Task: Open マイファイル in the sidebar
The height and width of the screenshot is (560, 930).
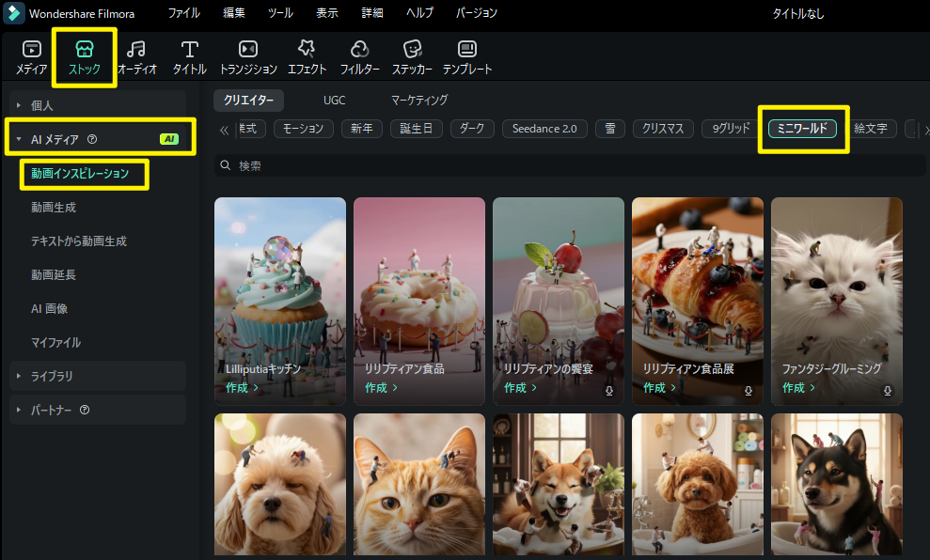Action: tap(55, 343)
